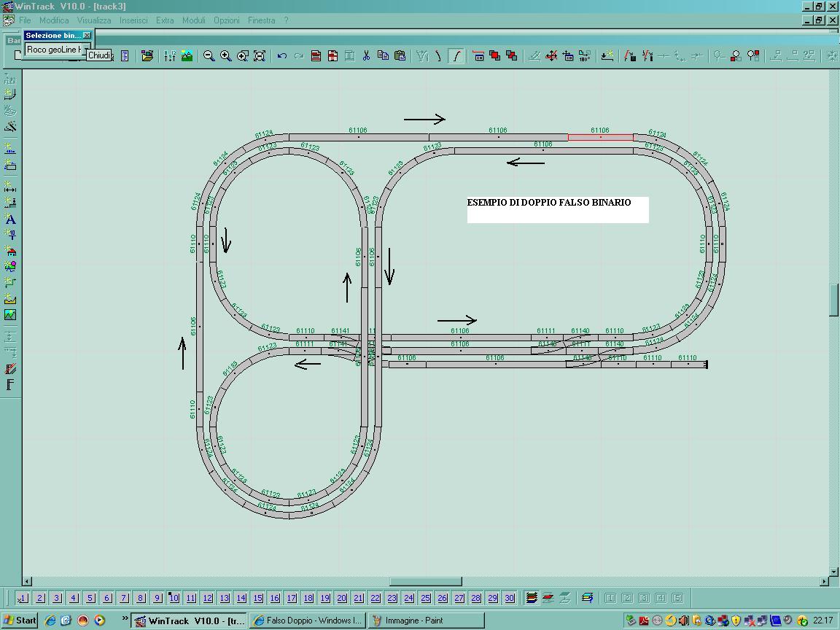Click the colored layers stack icon
The height and width of the screenshot is (630, 840).
click(x=532, y=598)
